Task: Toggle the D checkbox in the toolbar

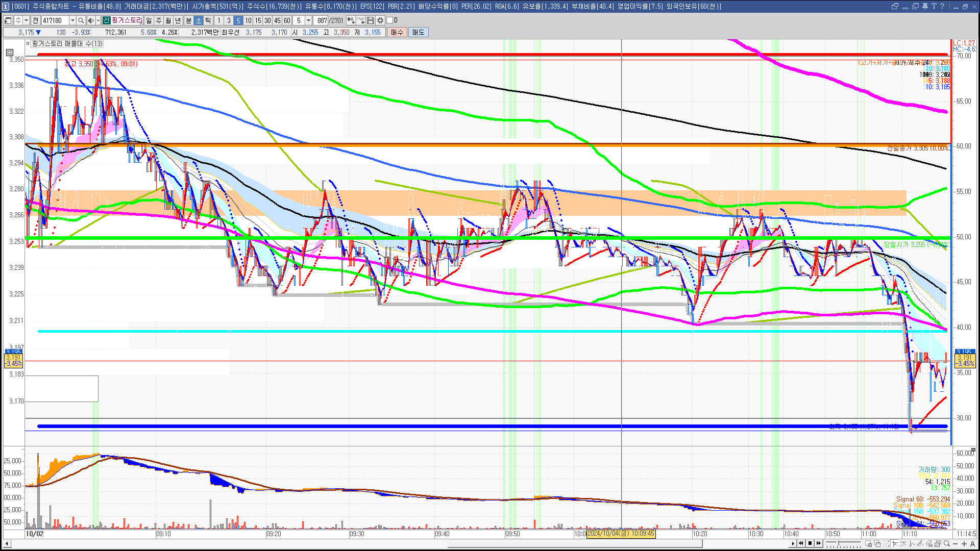Action: click(390, 20)
